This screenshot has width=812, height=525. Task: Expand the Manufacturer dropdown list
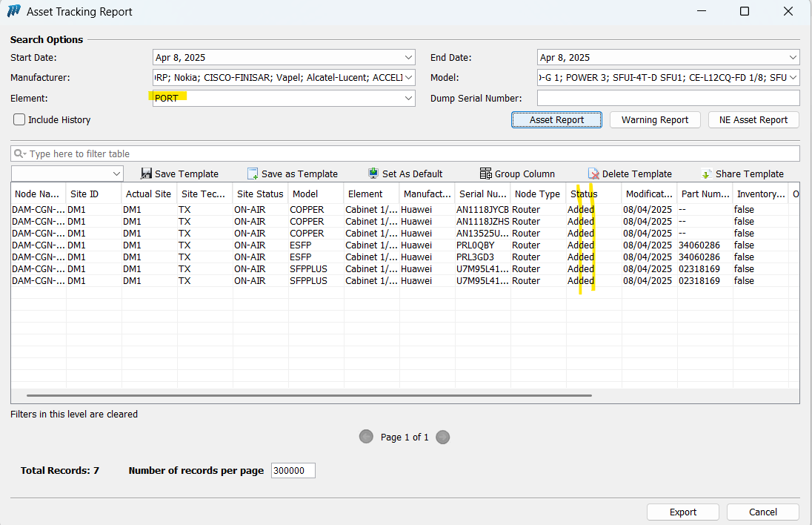[x=409, y=78]
